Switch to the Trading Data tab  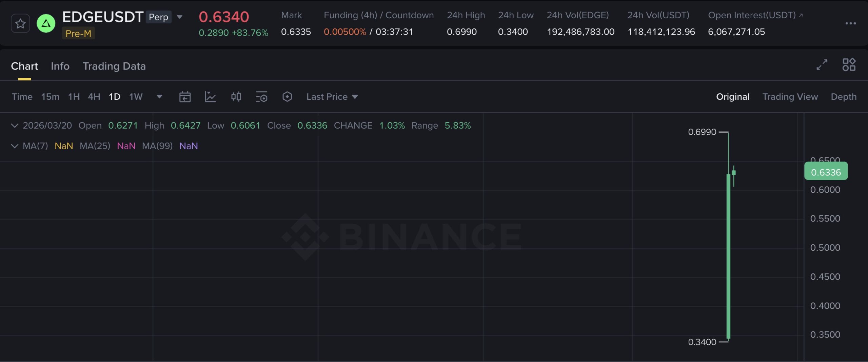point(114,66)
